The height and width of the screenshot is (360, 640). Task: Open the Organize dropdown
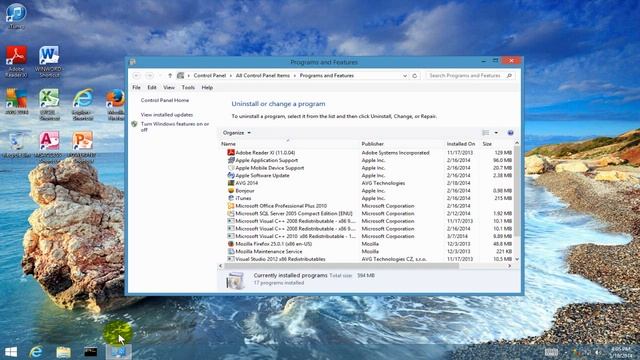pos(236,133)
